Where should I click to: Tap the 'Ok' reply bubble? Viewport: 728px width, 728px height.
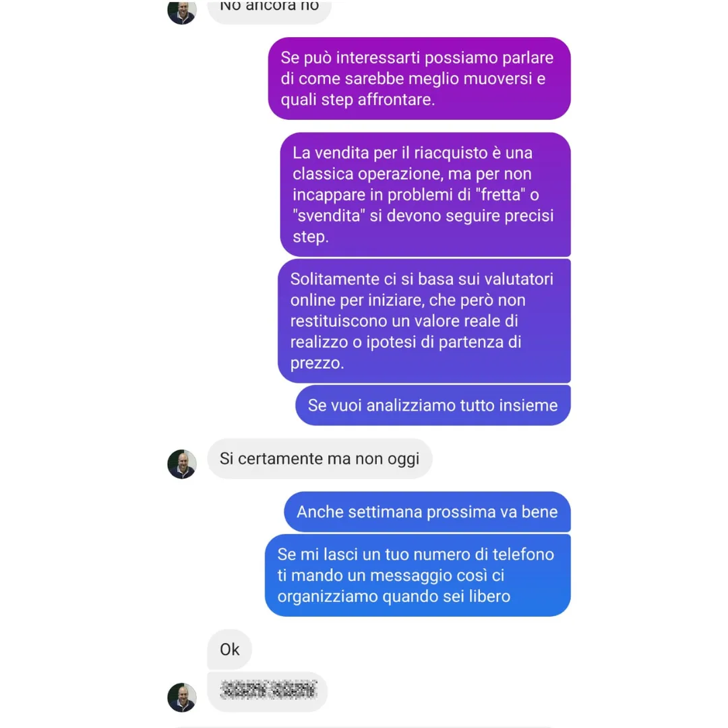pyautogui.click(x=229, y=649)
